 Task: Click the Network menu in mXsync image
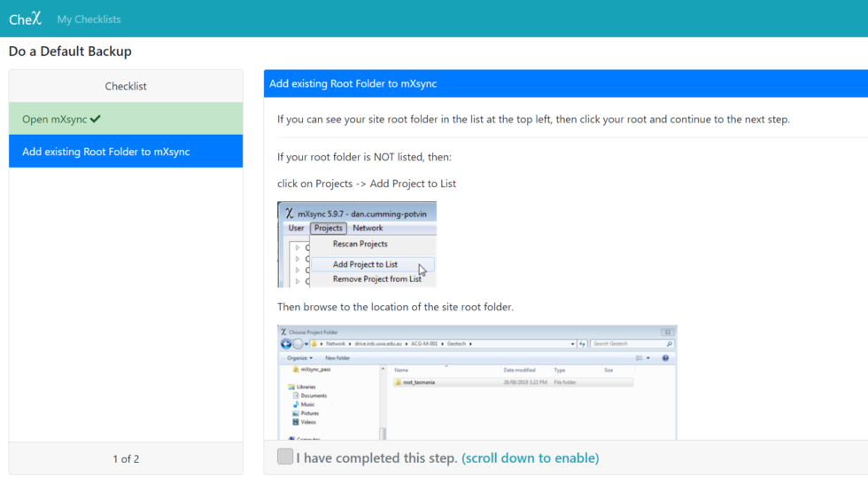(x=368, y=228)
